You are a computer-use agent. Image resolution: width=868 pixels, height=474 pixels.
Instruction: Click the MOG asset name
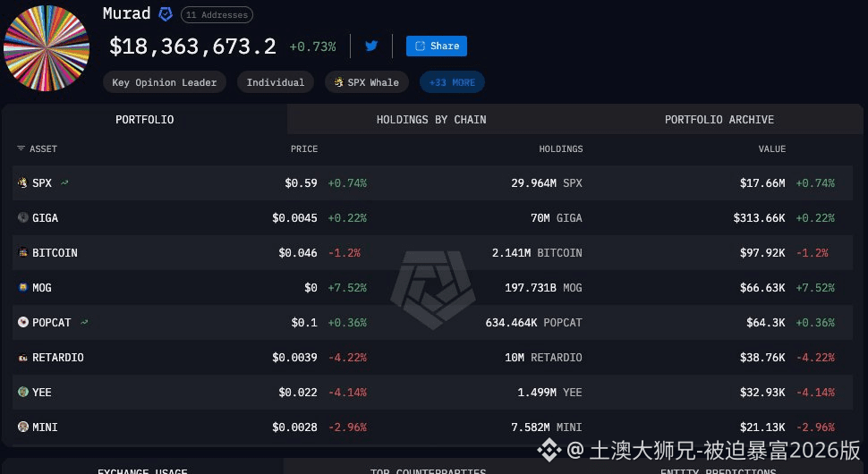click(x=41, y=288)
